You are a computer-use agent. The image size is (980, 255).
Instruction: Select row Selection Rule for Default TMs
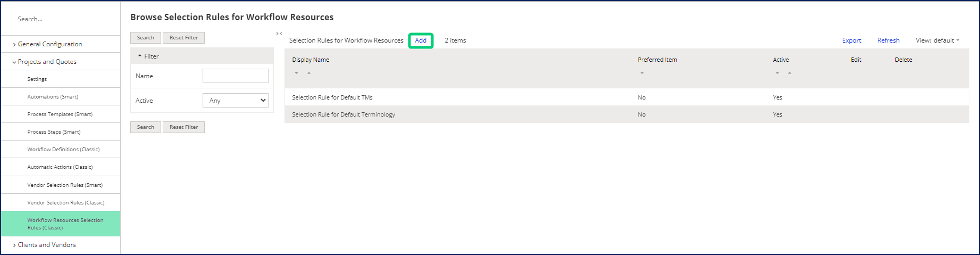(x=627, y=97)
